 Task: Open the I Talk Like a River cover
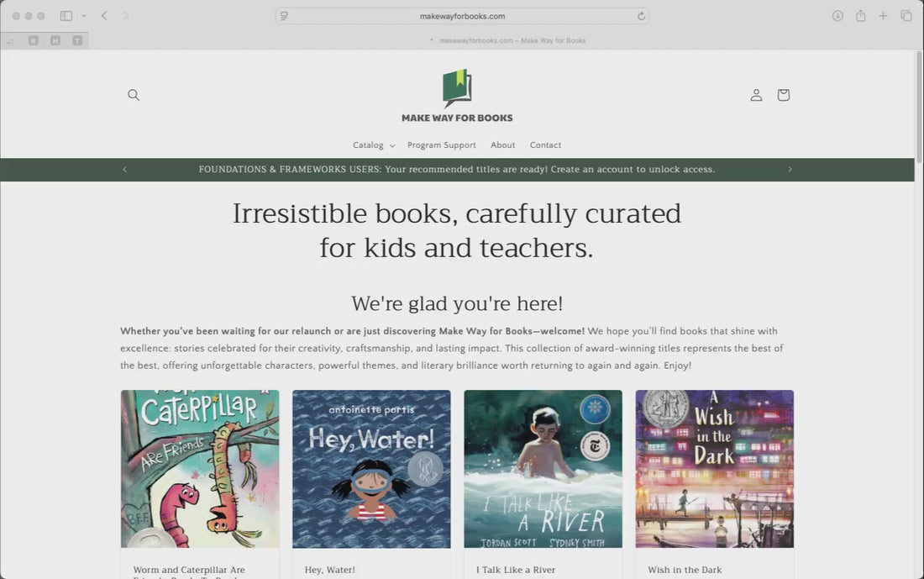click(543, 469)
